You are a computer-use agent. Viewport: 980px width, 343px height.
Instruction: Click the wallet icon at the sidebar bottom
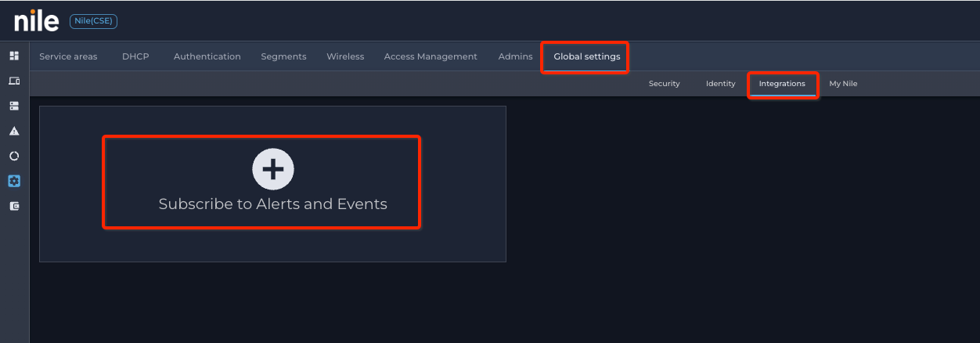(x=14, y=206)
